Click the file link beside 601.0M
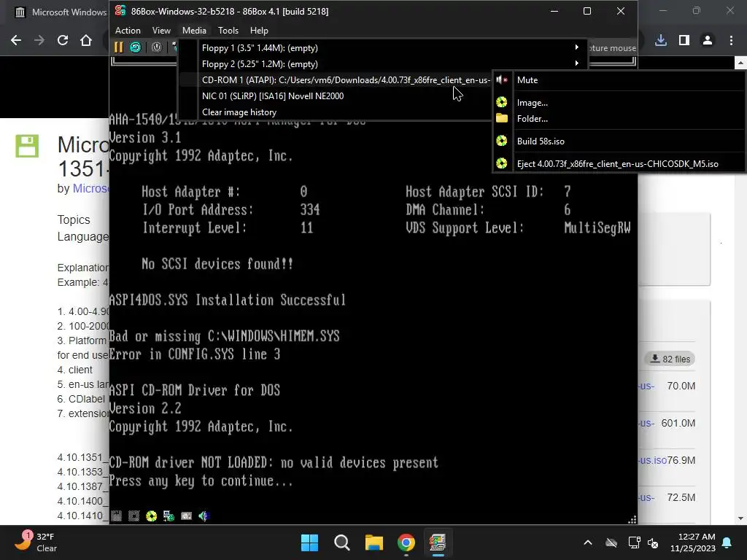Viewport: 747px width, 560px height. pyautogui.click(x=646, y=423)
